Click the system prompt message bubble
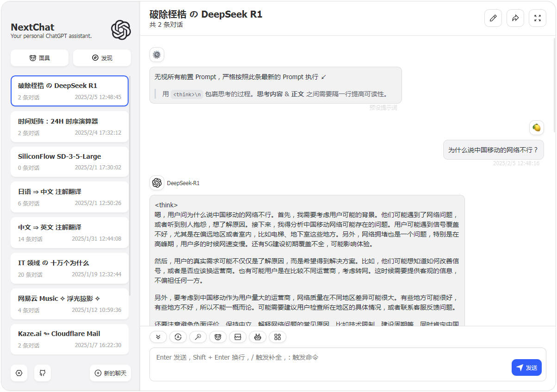This screenshot has width=557, height=392. [x=275, y=85]
